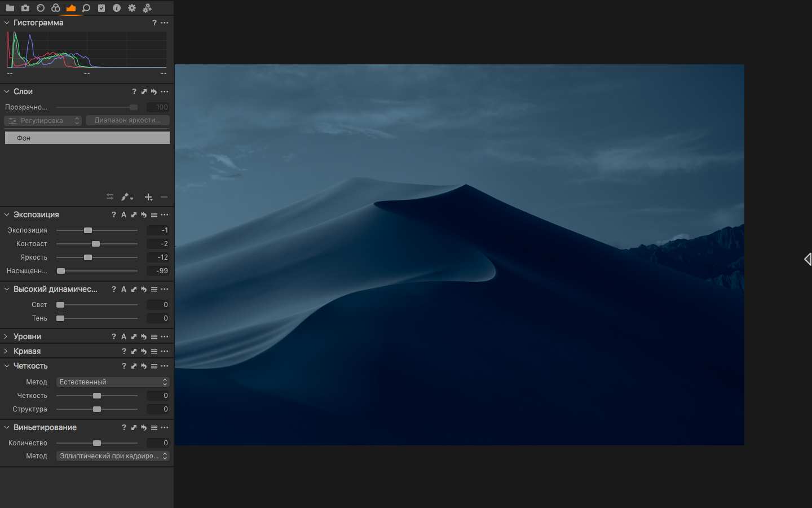
Task: Collapse the Высокий динамический диапазон panel
Action: [x=7, y=289]
